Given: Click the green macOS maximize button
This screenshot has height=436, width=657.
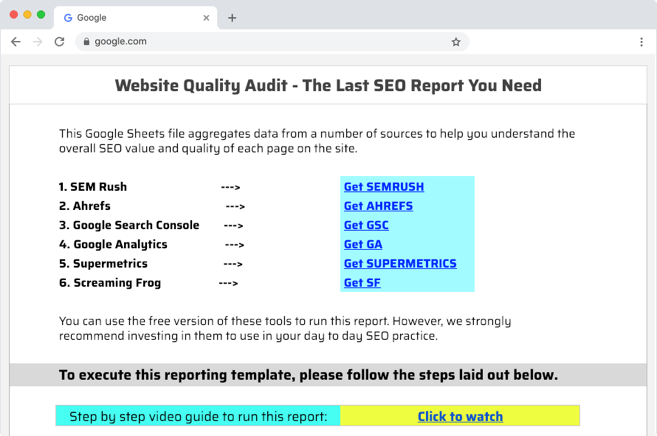Looking at the screenshot, I should [x=41, y=15].
